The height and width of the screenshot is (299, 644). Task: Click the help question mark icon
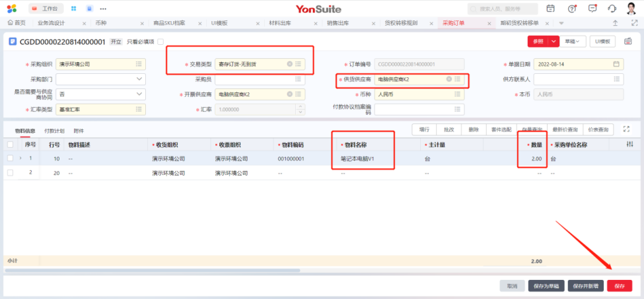tap(572, 9)
